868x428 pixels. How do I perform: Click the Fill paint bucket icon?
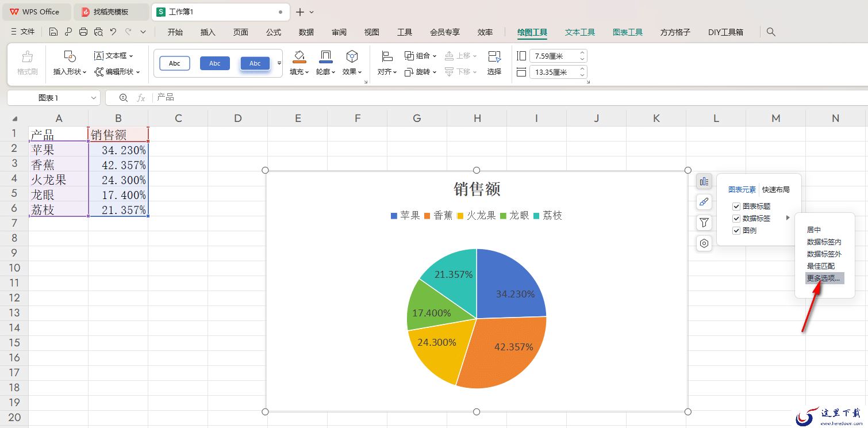[299, 56]
